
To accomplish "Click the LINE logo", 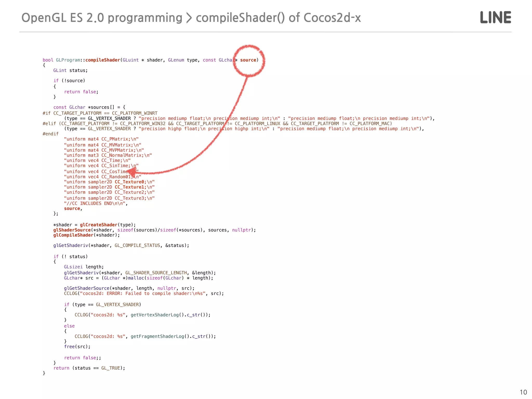I will (495, 17).
